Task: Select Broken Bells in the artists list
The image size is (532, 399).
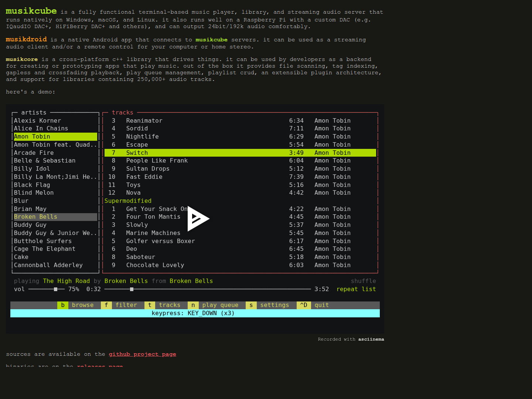Action: pos(55,217)
